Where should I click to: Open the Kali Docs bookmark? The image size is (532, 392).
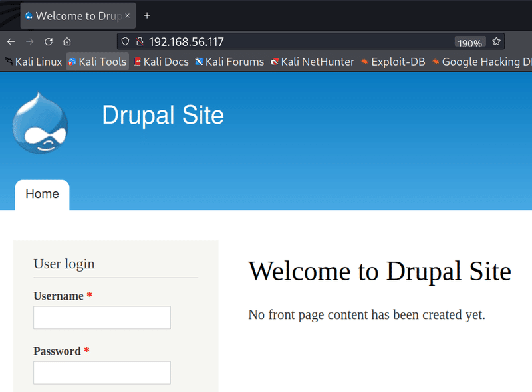(x=161, y=62)
